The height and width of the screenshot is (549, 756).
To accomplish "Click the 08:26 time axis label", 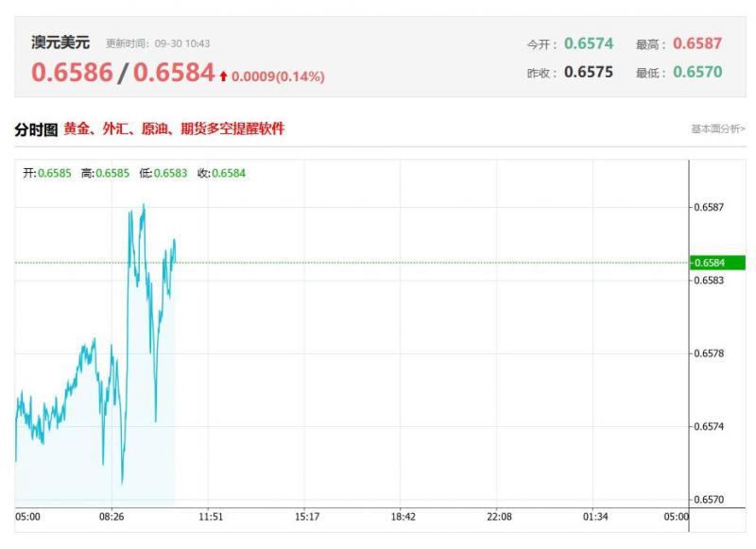I will point(112,517).
